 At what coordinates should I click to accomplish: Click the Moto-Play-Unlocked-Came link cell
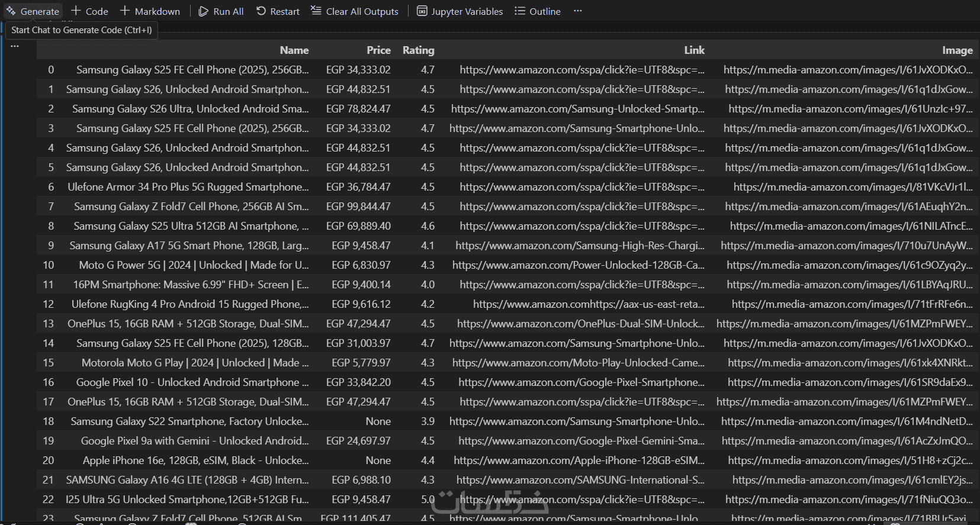(579, 363)
